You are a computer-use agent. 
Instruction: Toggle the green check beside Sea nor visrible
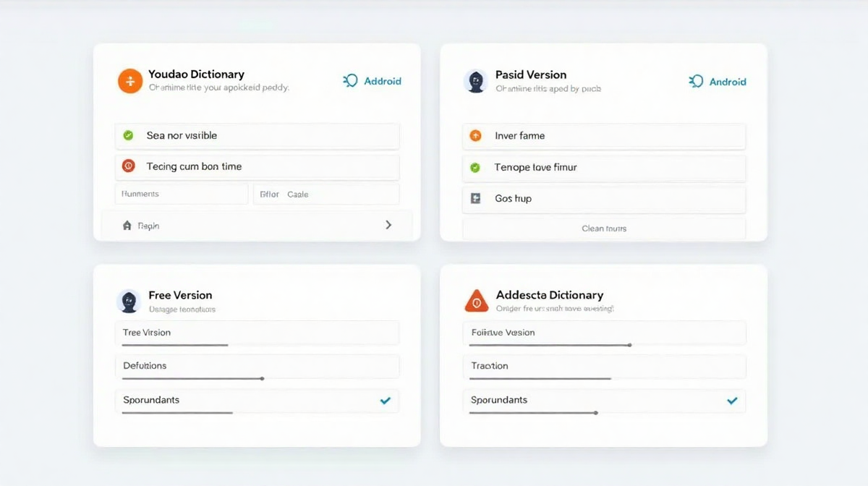click(128, 135)
